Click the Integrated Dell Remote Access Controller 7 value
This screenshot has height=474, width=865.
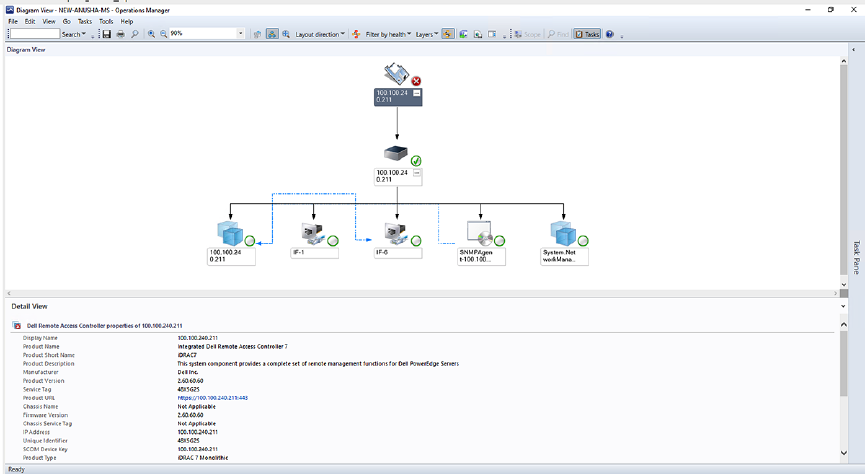point(232,347)
